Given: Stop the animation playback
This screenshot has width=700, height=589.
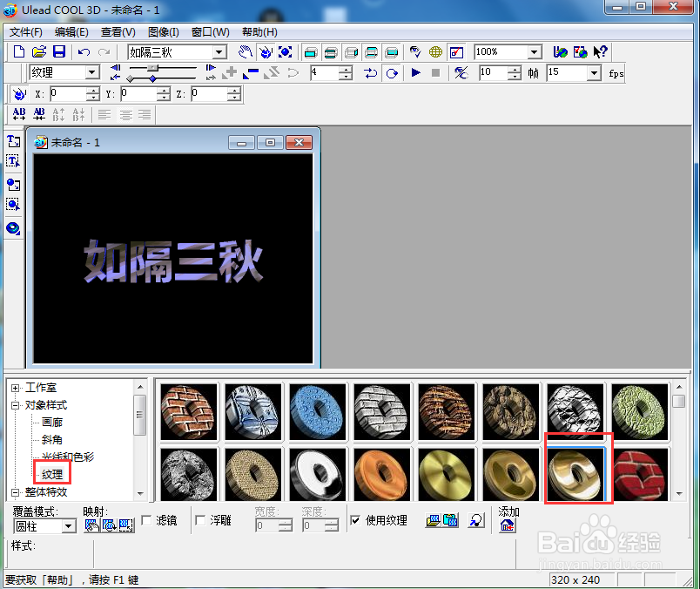Looking at the screenshot, I should [435, 72].
